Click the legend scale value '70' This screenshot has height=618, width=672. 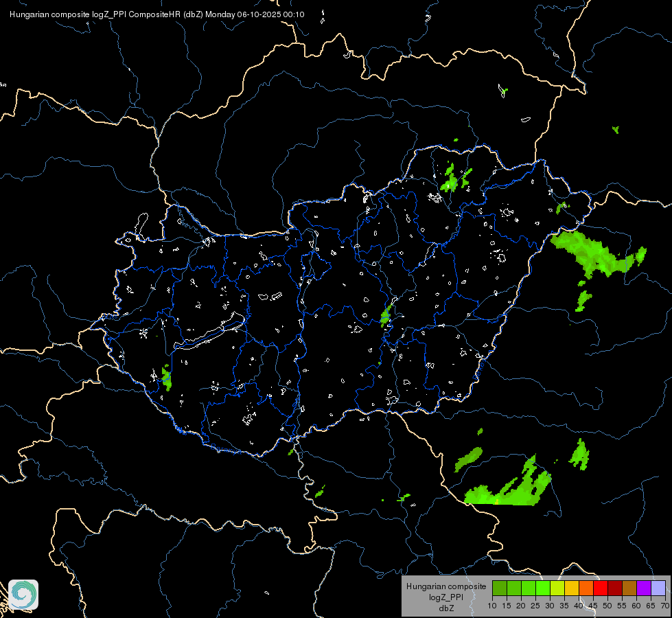pos(665,606)
